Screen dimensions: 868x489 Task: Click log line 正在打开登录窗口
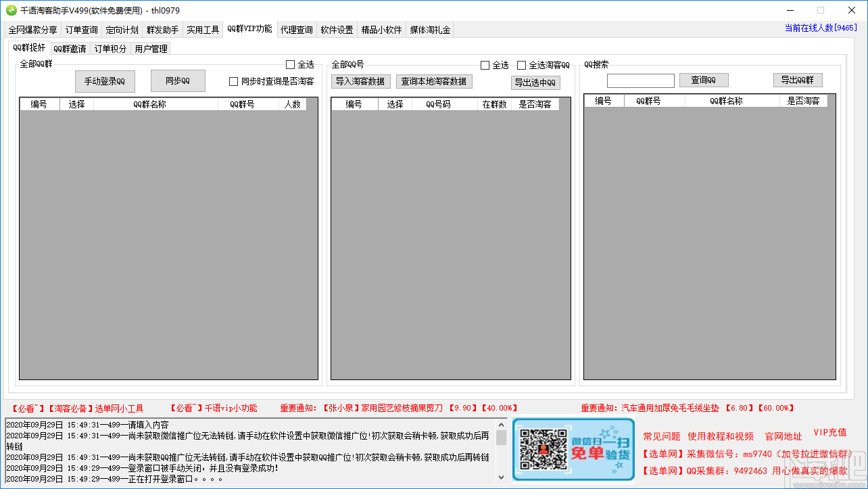tap(115, 479)
